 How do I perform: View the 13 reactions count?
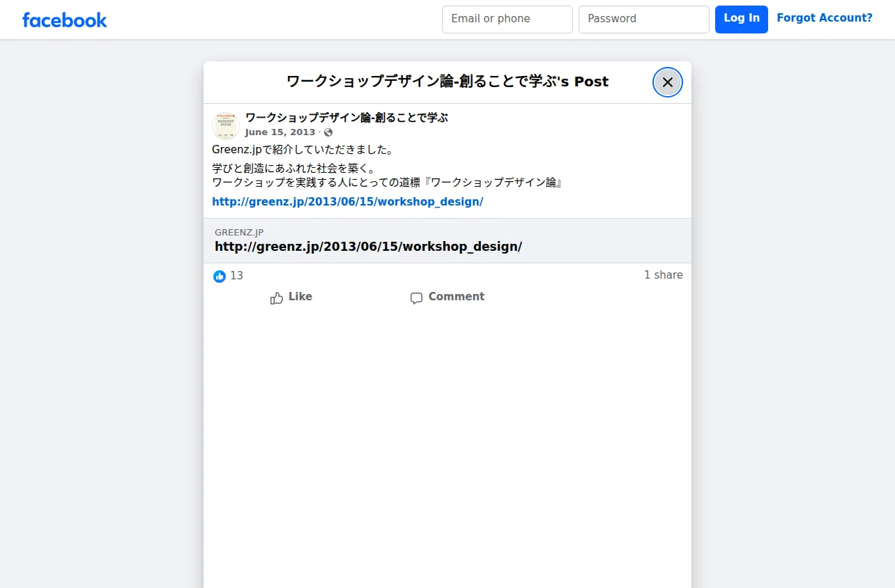237,276
